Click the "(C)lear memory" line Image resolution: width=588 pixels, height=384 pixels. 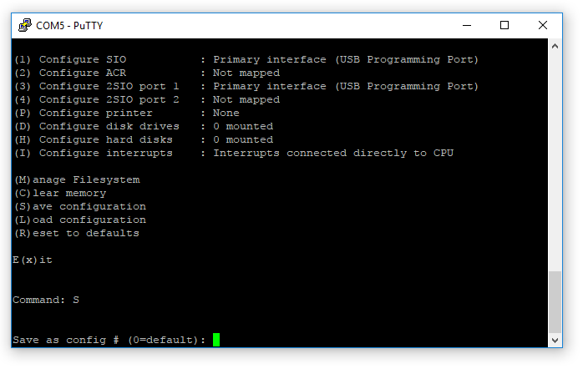click(60, 194)
